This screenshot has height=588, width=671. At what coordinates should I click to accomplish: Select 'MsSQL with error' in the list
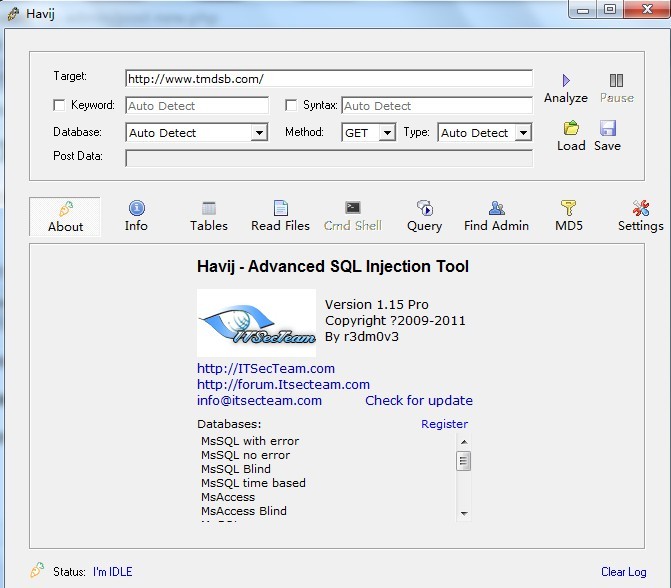pyautogui.click(x=250, y=441)
